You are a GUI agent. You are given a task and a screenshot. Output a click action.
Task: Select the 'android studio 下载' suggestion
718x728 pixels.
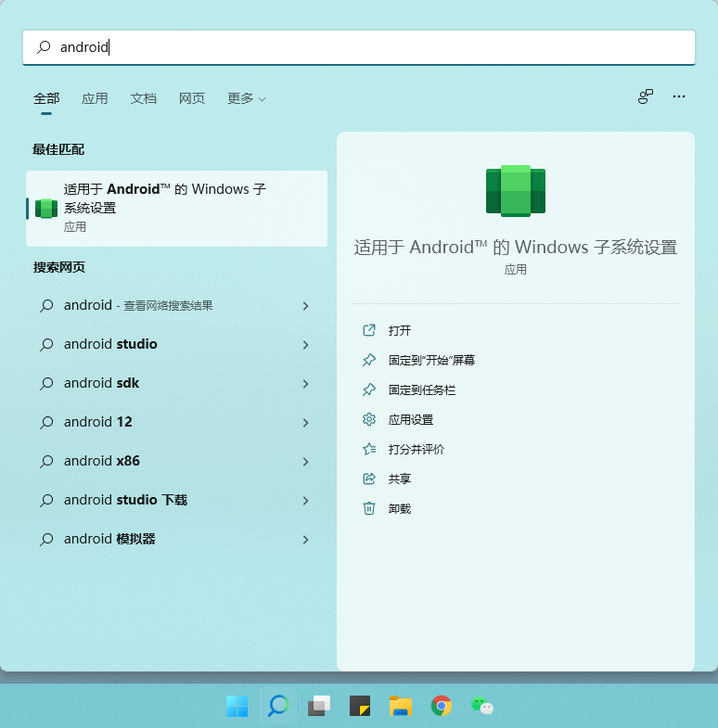pos(176,501)
